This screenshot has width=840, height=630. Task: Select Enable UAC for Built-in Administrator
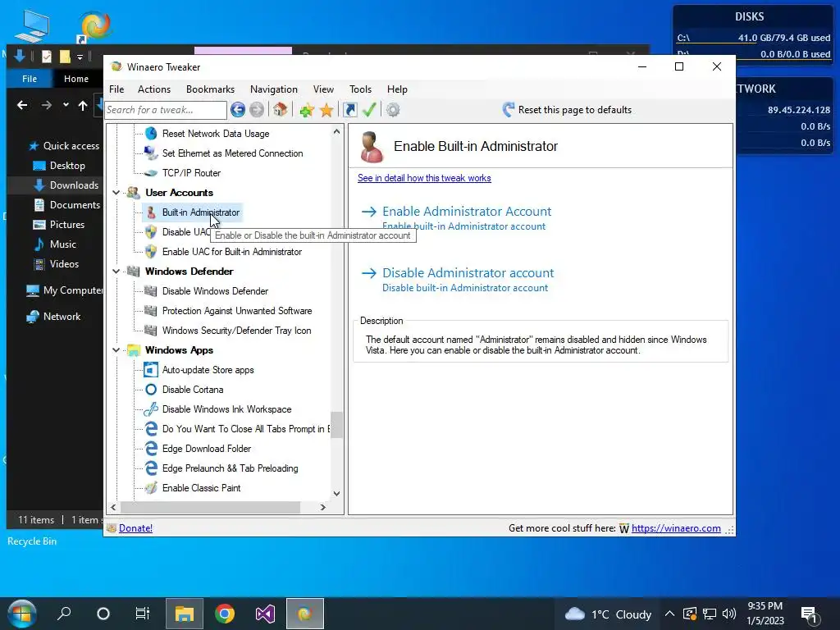232,252
